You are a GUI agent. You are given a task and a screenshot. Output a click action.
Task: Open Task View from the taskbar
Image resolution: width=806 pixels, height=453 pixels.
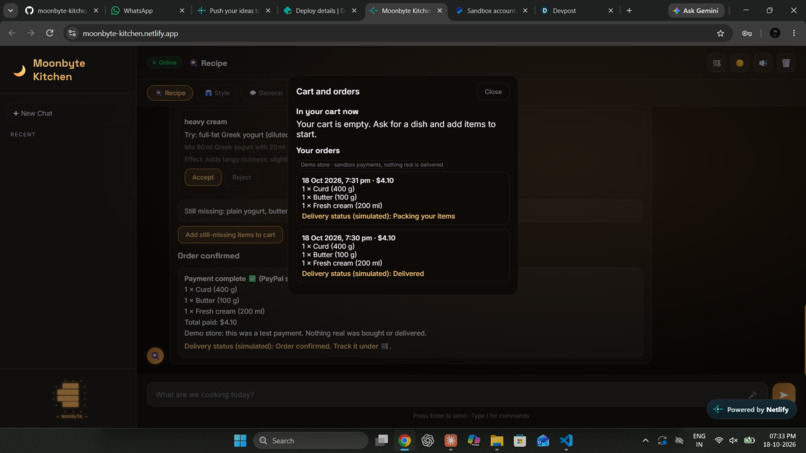coord(381,441)
